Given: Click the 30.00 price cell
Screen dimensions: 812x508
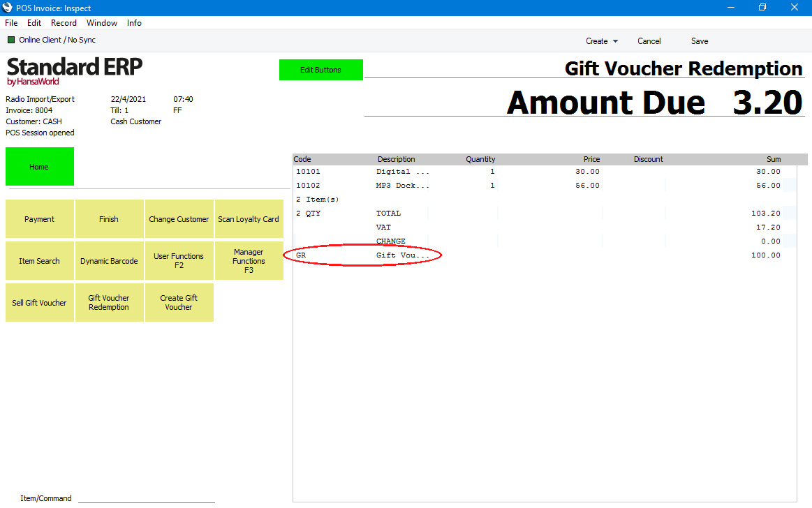Looking at the screenshot, I should tap(587, 171).
